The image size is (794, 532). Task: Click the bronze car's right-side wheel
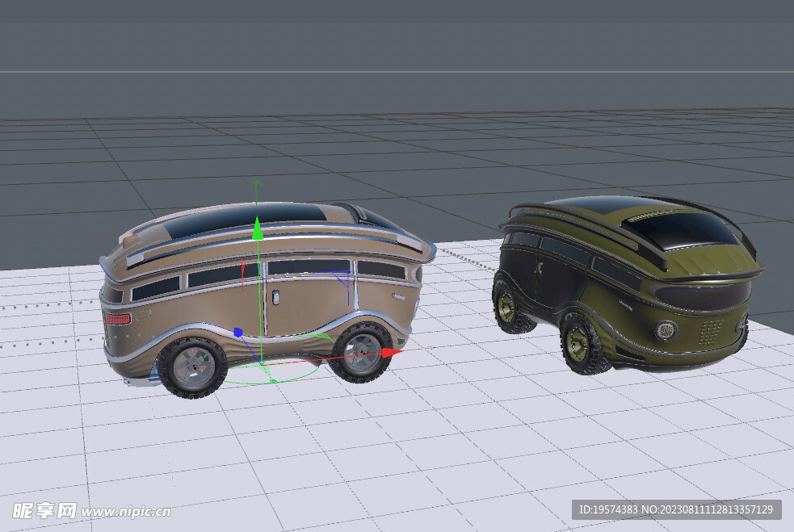tap(360, 352)
